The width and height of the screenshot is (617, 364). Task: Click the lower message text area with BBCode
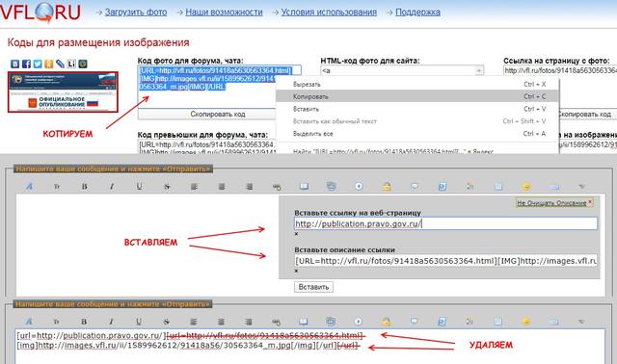click(x=310, y=347)
